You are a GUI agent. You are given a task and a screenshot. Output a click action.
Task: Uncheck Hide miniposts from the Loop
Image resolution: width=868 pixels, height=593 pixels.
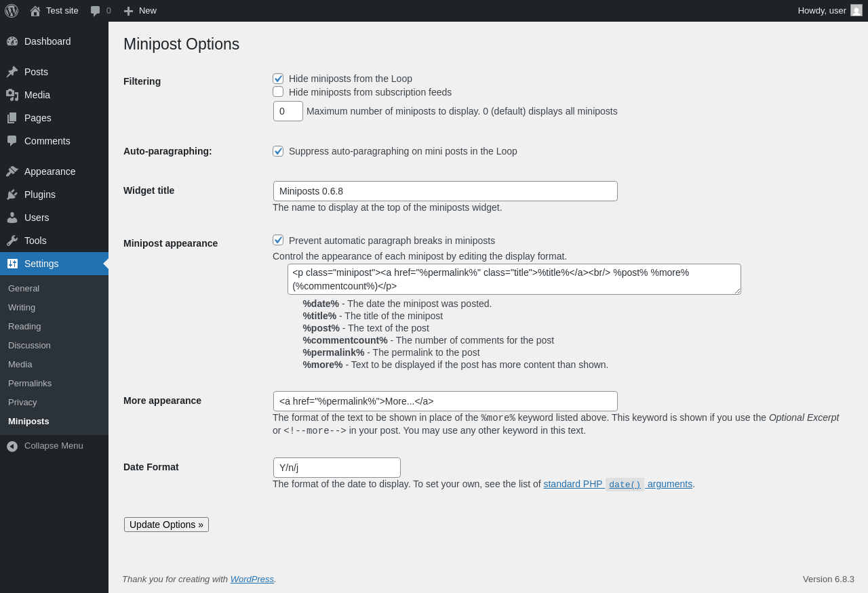(278, 79)
